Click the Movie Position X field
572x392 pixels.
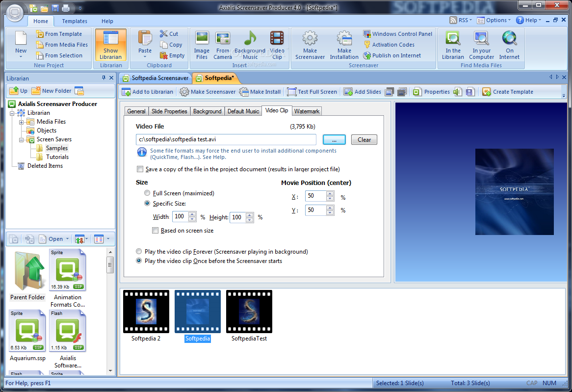pos(315,196)
